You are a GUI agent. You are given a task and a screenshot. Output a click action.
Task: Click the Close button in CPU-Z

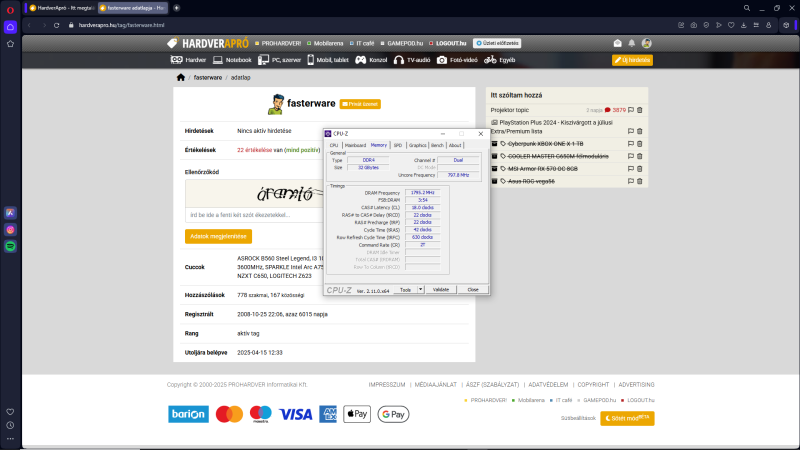(x=473, y=290)
